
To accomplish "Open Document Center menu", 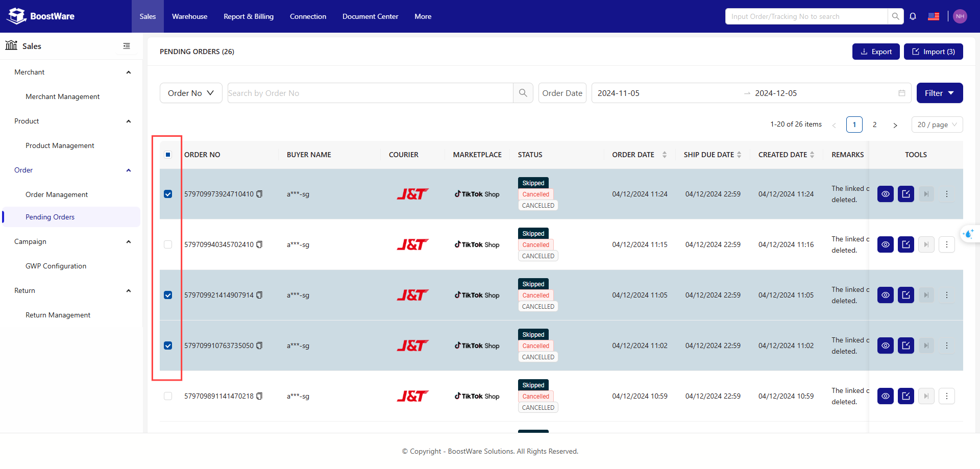I will [370, 16].
